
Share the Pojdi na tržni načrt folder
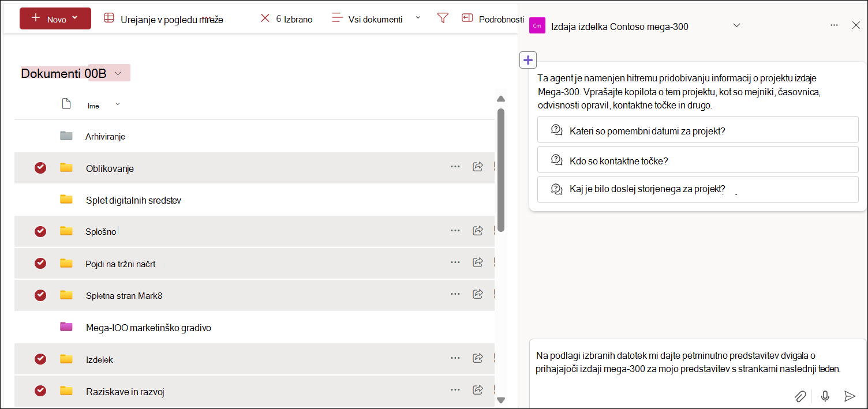pyautogui.click(x=478, y=262)
